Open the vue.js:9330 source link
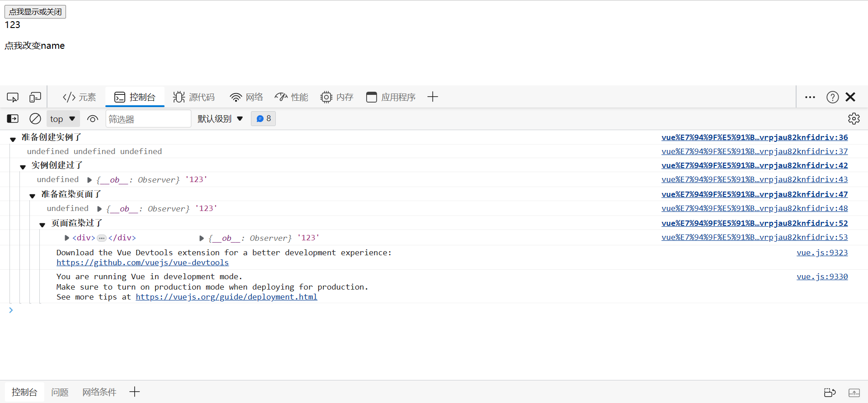This screenshot has height=403, width=868. (822, 276)
